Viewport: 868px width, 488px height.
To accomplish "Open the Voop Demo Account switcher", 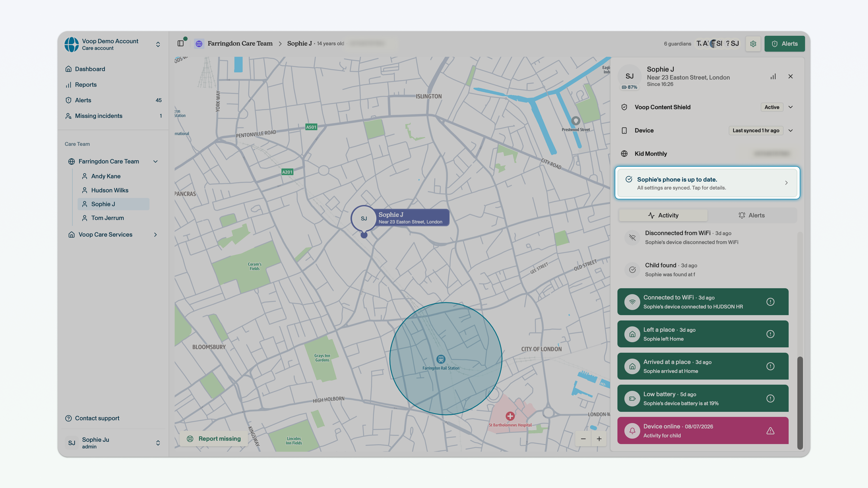I will (113, 45).
